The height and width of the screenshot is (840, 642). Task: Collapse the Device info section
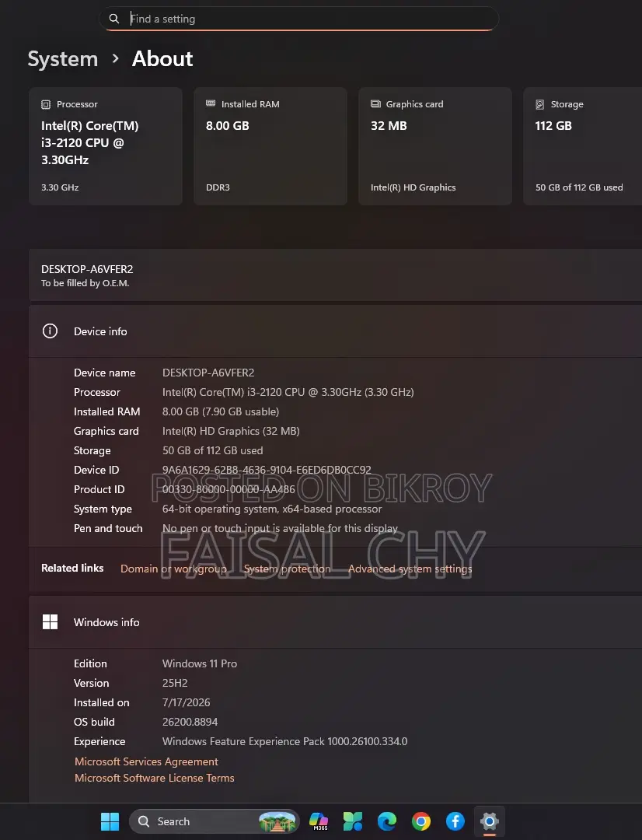(335, 331)
